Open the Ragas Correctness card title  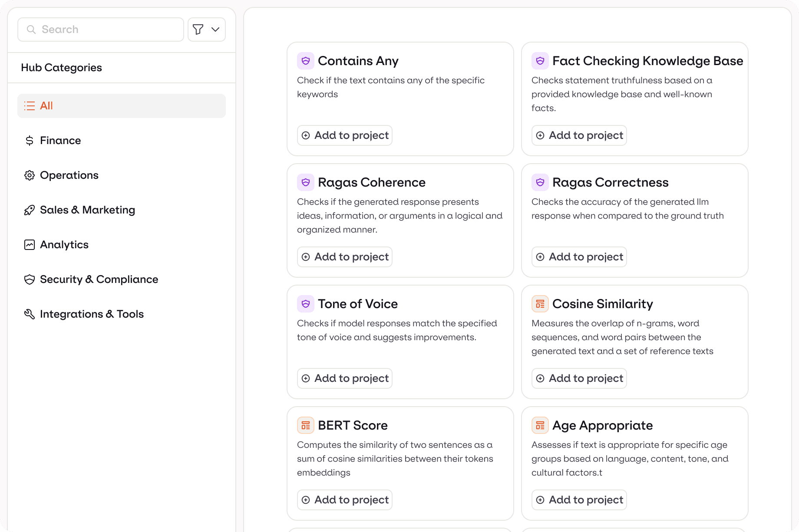[610, 182]
